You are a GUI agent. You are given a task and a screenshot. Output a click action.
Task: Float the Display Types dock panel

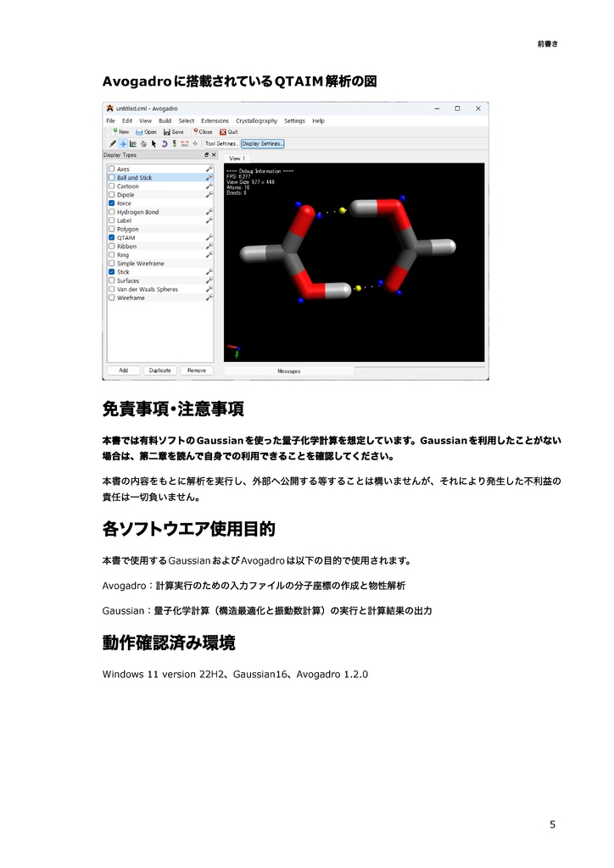coord(207,155)
